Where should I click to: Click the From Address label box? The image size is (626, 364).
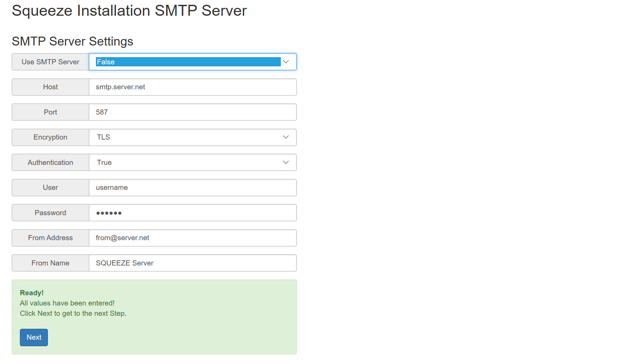pos(50,238)
